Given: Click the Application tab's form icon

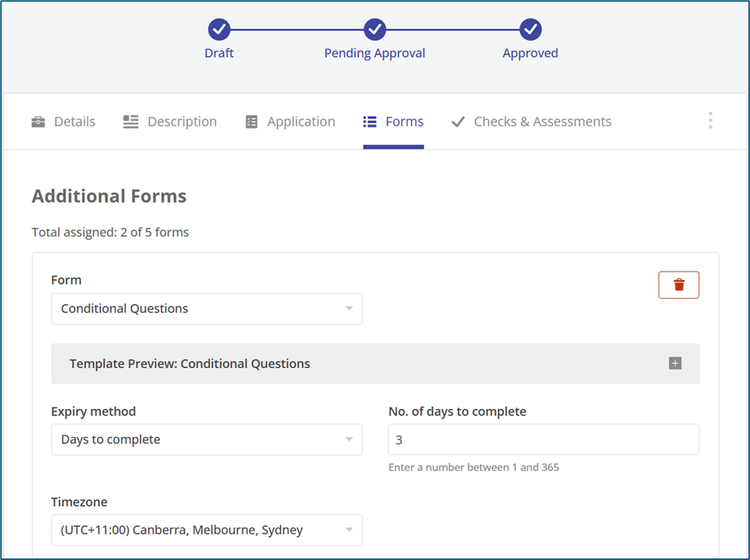Looking at the screenshot, I should (x=252, y=122).
